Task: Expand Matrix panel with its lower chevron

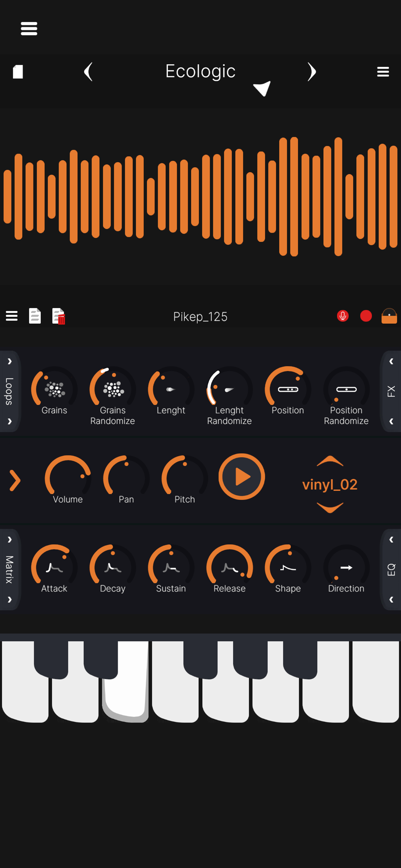Action: click(10, 600)
